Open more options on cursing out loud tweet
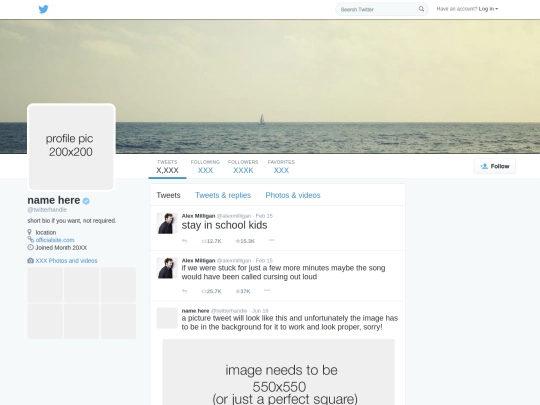This screenshot has height=405, width=540. click(267, 290)
